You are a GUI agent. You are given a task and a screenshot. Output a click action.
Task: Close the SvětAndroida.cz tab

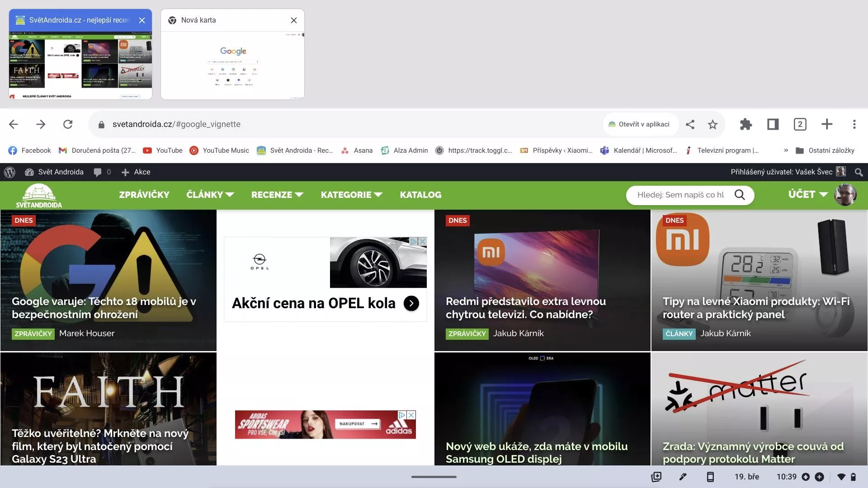click(142, 20)
